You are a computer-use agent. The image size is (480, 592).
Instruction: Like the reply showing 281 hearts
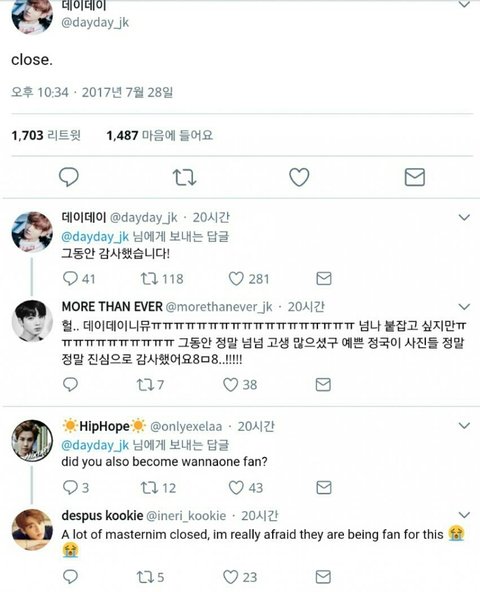click(x=236, y=279)
